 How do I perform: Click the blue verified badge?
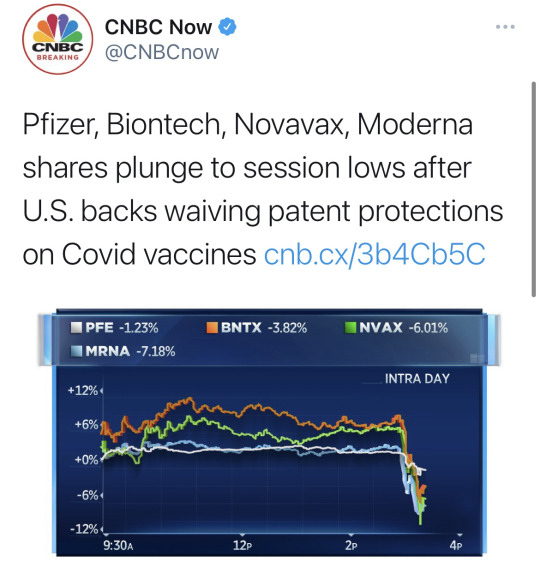227,27
